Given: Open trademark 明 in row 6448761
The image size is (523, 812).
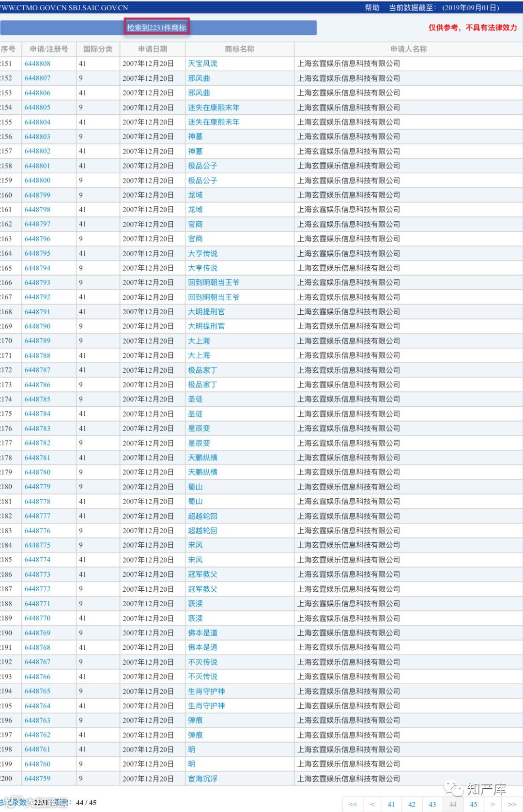Looking at the screenshot, I should coord(192,750).
